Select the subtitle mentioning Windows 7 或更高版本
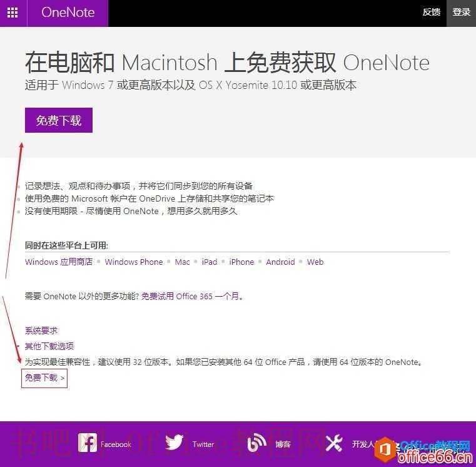 [x=191, y=85]
